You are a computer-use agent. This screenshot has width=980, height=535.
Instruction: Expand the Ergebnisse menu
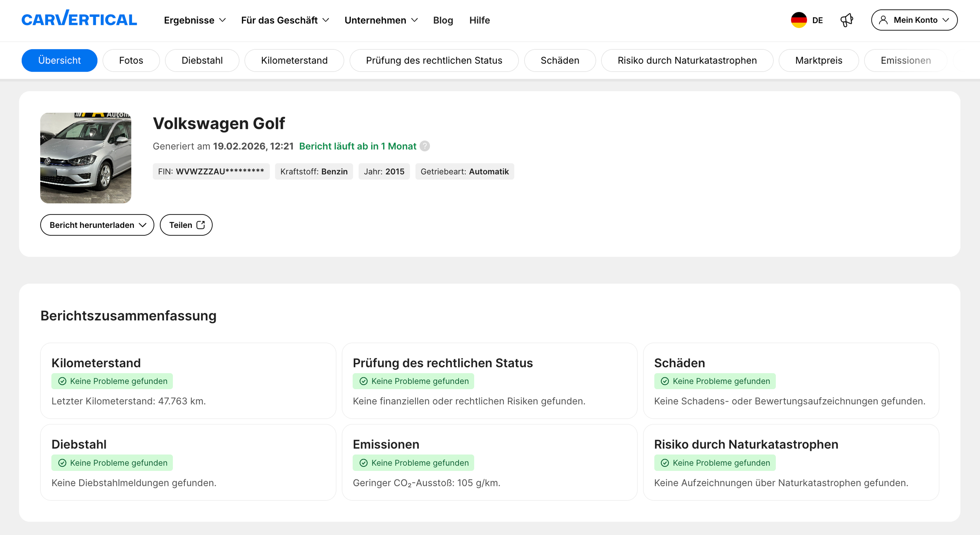[x=195, y=20]
